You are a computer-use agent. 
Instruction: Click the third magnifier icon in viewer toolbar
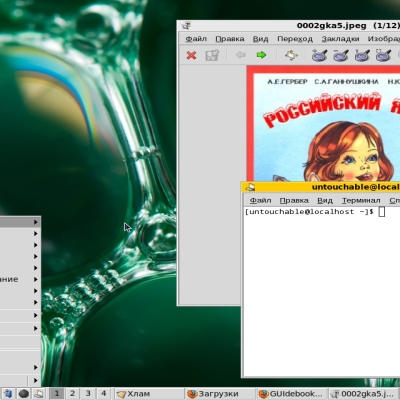362,55
